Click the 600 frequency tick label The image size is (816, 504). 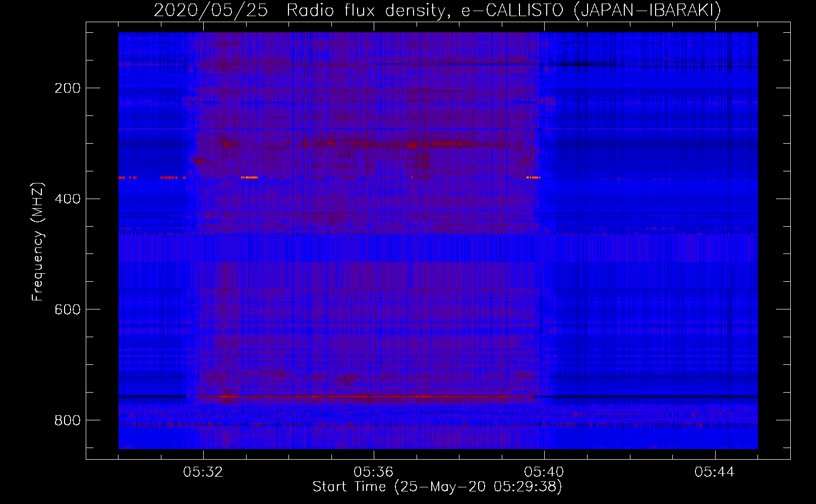(x=68, y=309)
